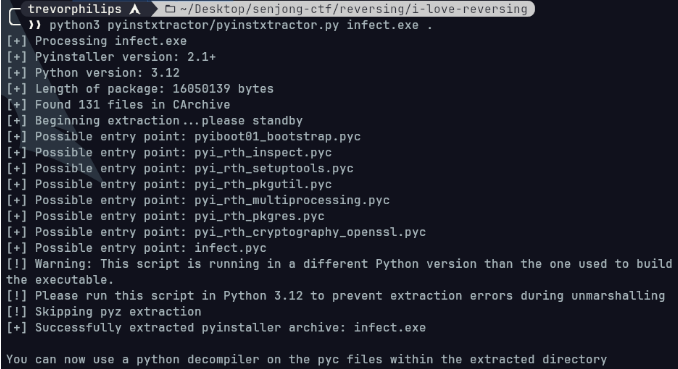Click the Arch Linux logo in the prompt
This screenshot has height=369, width=678.
[135, 9]
